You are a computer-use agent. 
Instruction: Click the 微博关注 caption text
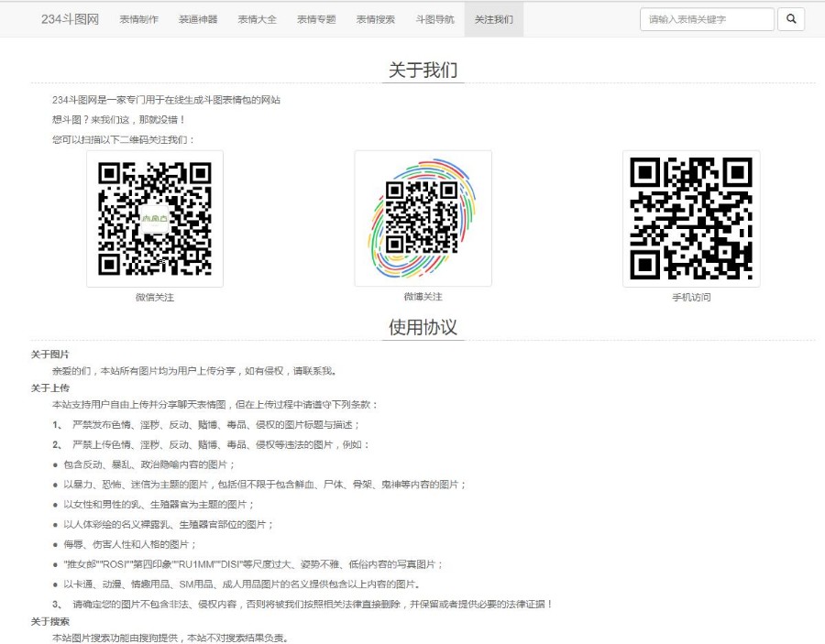pyautogui.click(x=423, y=298)
